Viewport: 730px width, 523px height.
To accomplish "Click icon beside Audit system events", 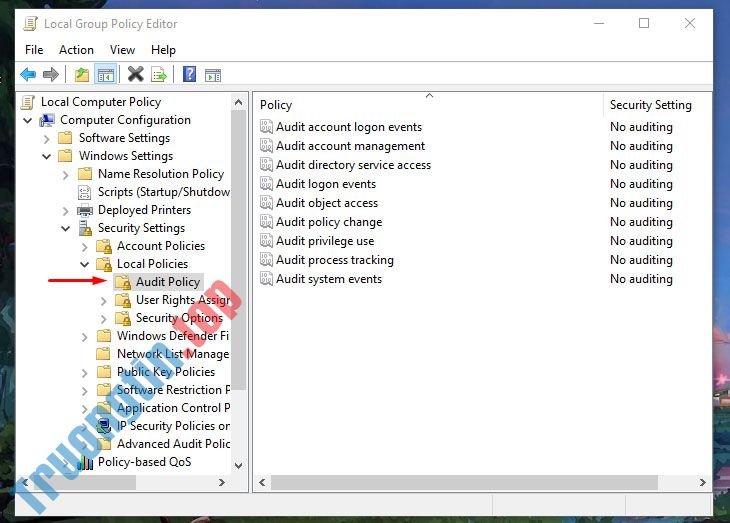I will 266,279.
